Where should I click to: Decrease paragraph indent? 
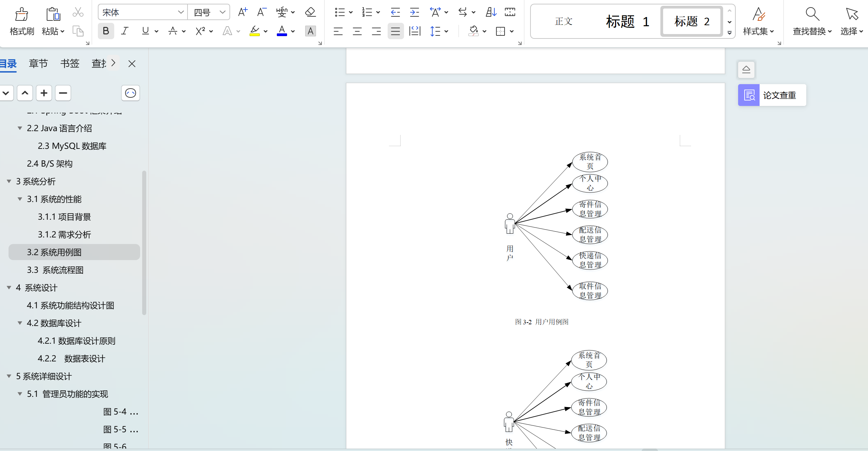[x=395, y=12]
